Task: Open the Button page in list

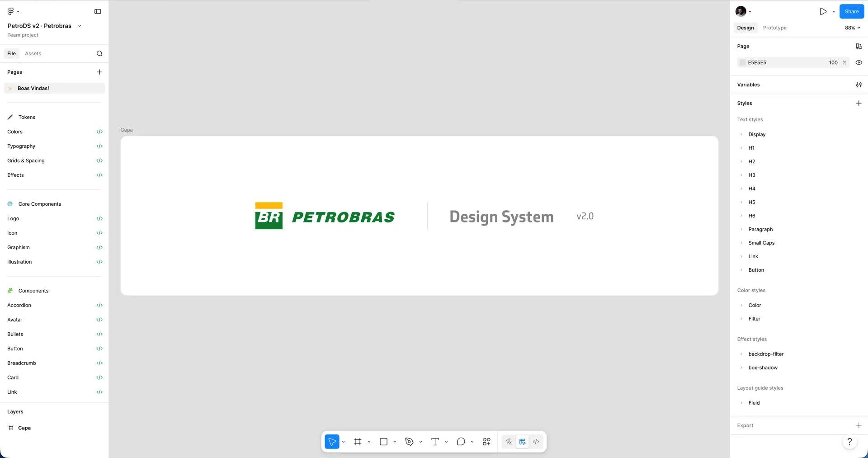Action: [15, 349]
